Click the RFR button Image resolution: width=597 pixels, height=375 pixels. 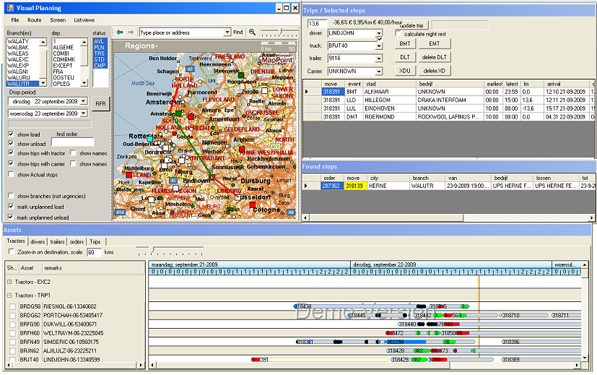[x=101, y=103]
